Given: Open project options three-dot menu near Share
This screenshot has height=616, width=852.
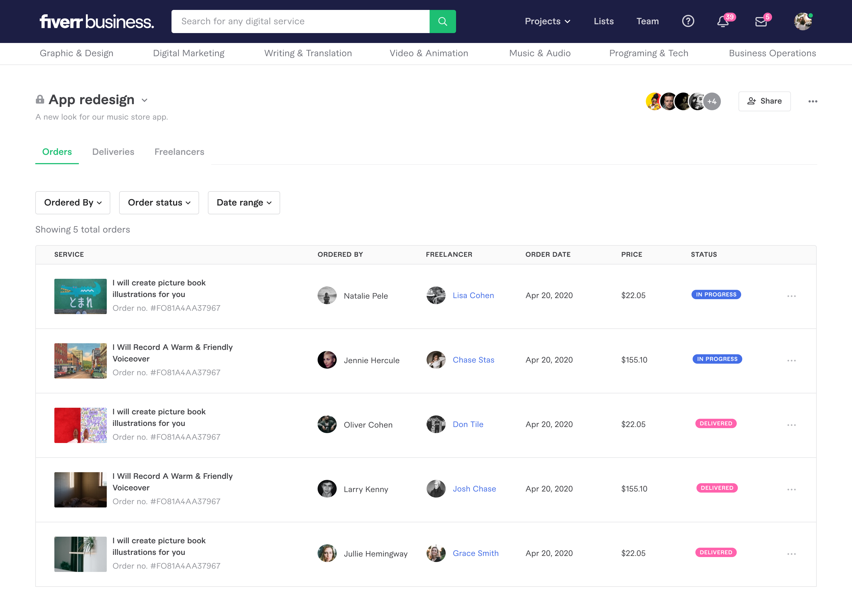Looking at the screenshot, I should (813, 101).
